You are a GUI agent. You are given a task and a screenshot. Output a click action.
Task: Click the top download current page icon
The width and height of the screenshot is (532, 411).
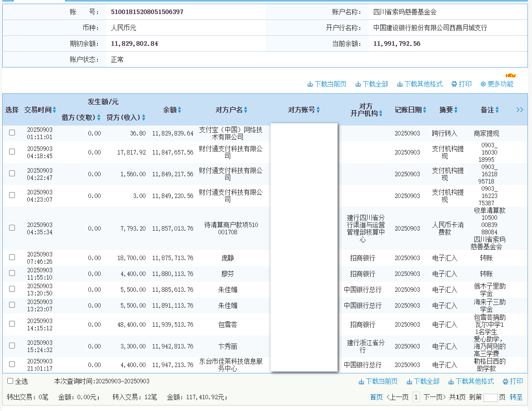pos(310,84)
